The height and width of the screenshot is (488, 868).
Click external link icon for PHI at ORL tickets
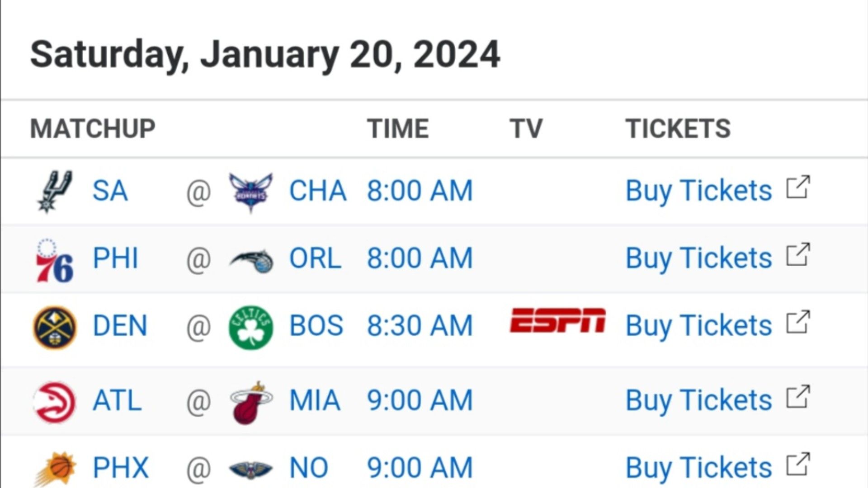(798, 255)
